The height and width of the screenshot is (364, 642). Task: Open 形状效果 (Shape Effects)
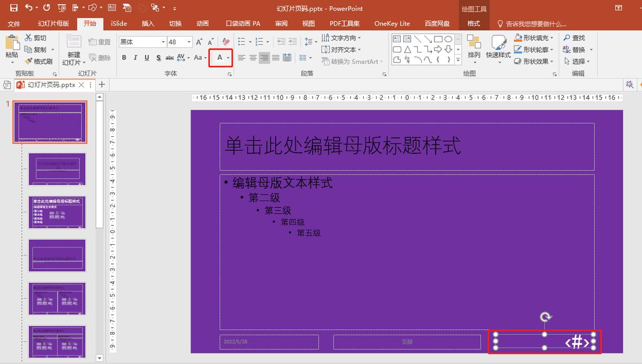[533, 61]
